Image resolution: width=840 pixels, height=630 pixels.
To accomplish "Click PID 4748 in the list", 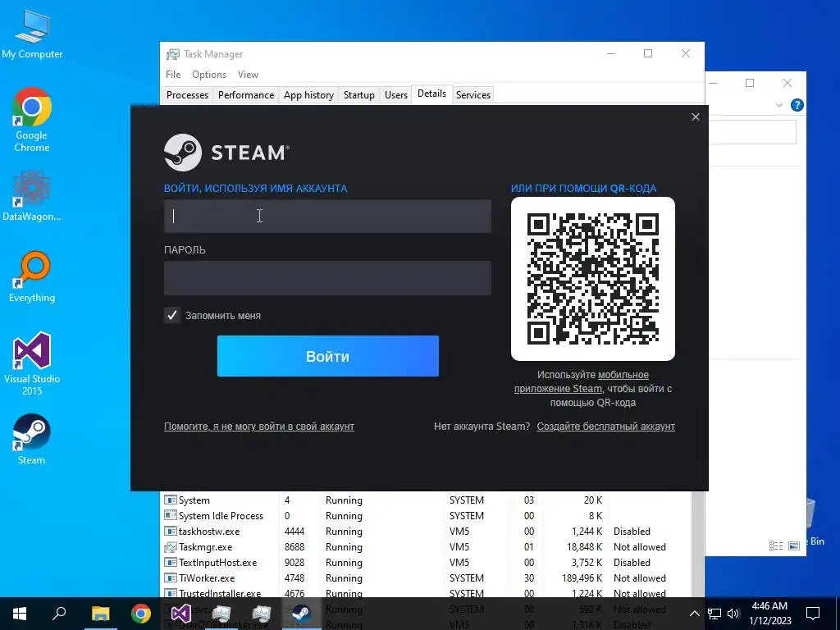I will 294,578.
